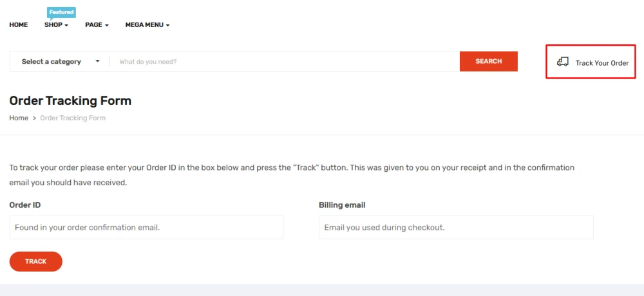Click the Billing email field label
Image resolution: width=644 pixels, height=296 pixels.
click(x=342, y=205)
